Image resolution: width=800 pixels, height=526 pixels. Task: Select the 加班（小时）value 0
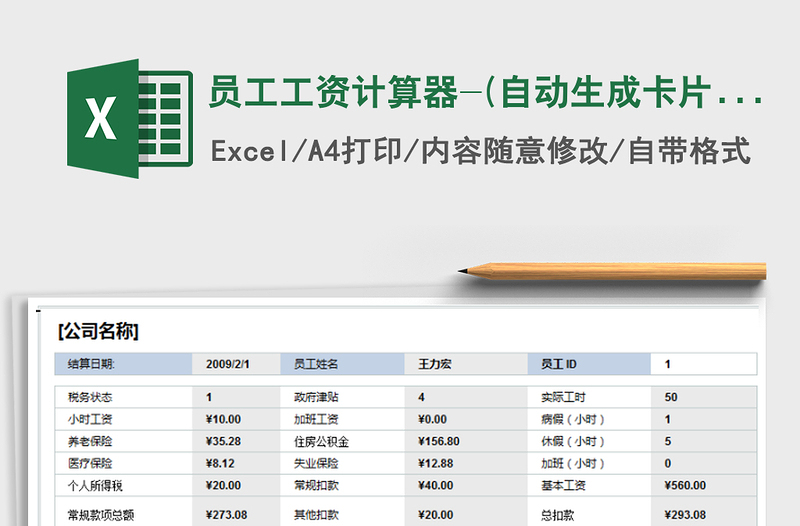(x=704, y=463)
